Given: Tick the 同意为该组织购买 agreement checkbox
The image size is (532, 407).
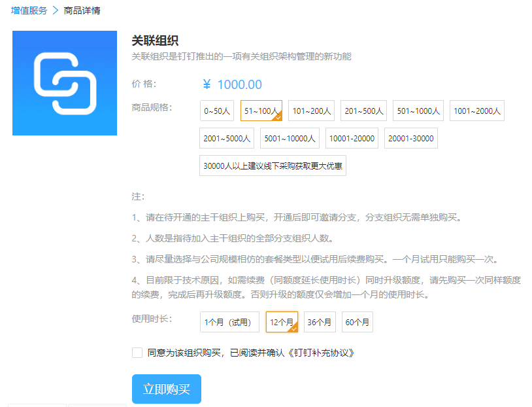Looking at the screenshot, I should (137, 353).
